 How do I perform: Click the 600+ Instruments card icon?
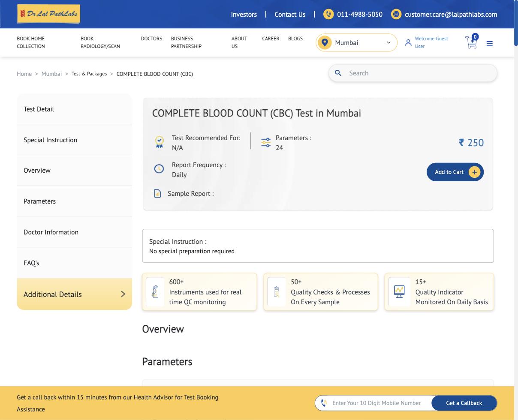155,292
